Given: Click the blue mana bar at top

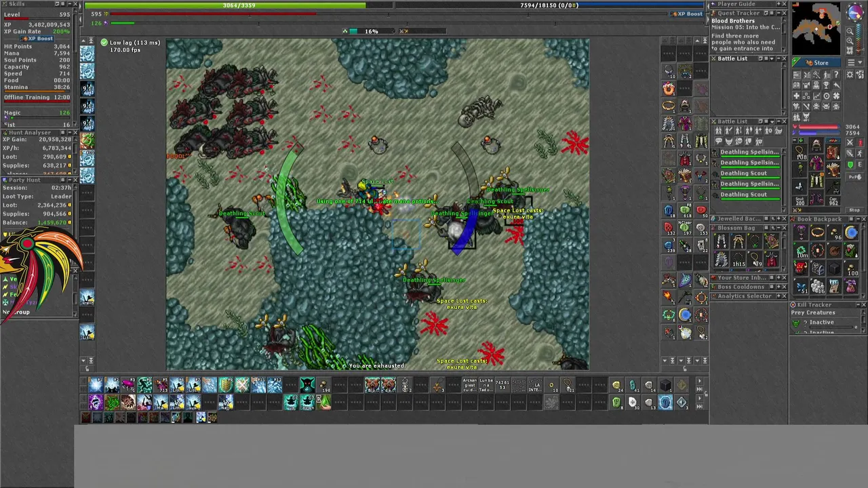Looking at the screenshot, I should click(551, 5).
